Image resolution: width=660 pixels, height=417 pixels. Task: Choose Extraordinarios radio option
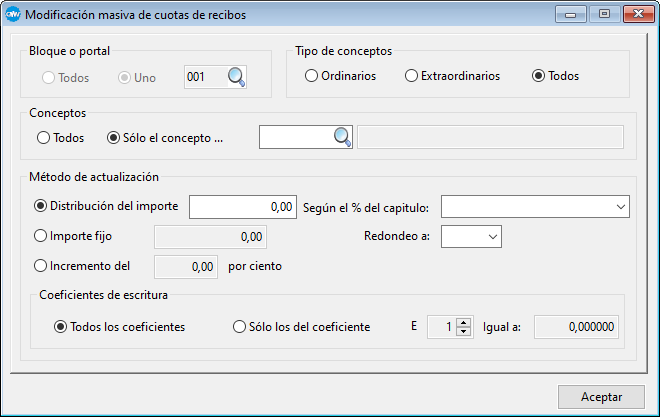point(412,76)
